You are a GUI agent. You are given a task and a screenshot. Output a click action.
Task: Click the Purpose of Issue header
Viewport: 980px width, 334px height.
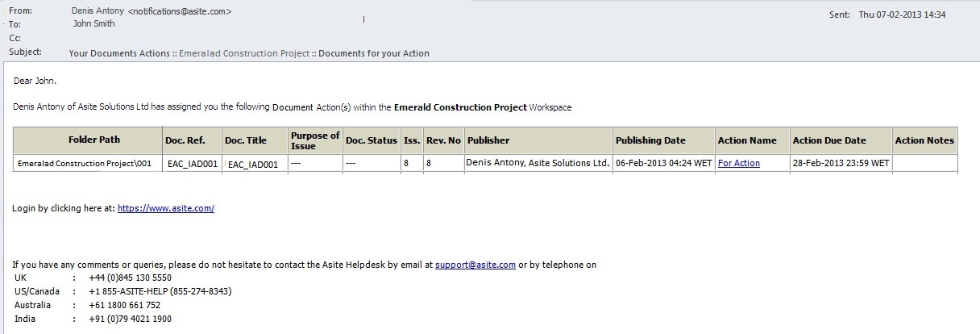(314, 140)
